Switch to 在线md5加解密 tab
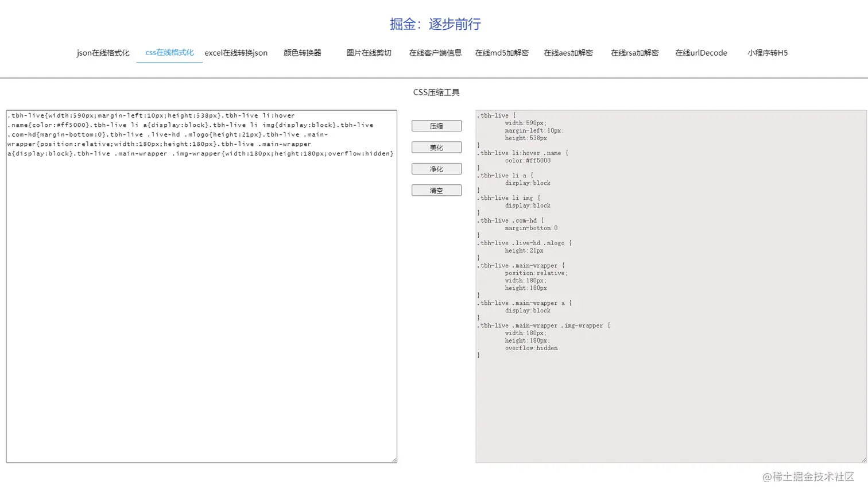This screenshot has height=496, width=868. [502, 53]
